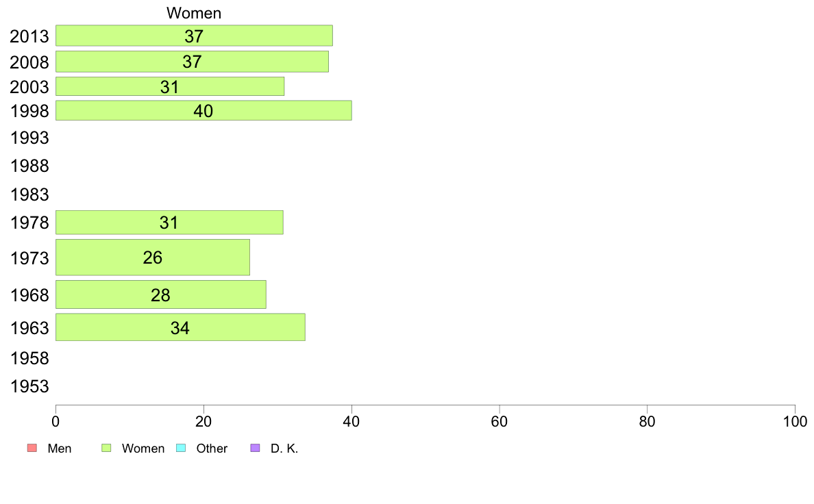Click the 60 axis tick label
The width and height of the screenshot is (814, 504).
click(x=500, y=421)
